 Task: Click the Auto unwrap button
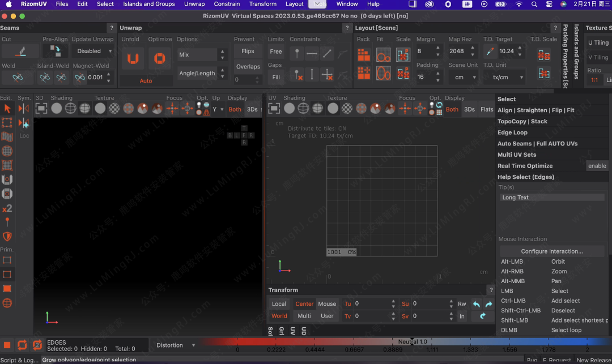[x=146, y=81]
